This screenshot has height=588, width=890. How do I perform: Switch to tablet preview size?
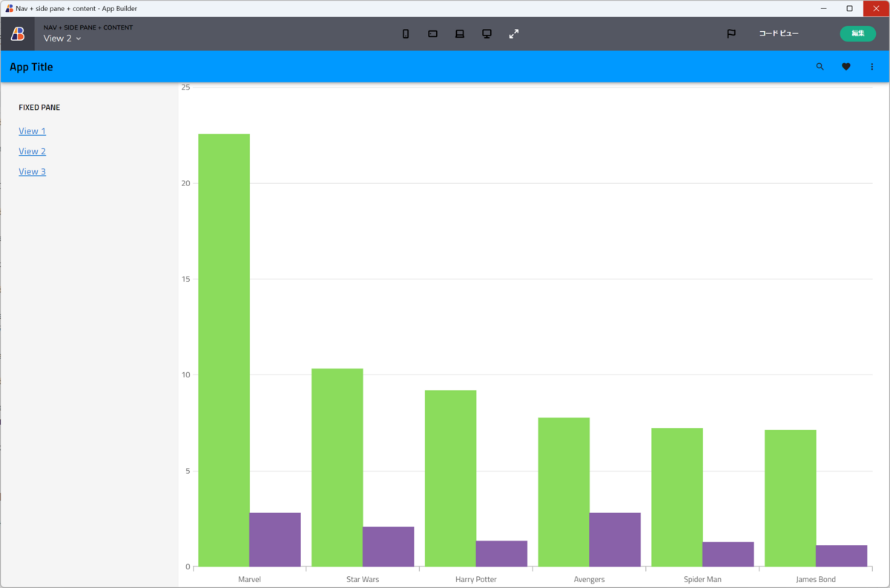432,33
